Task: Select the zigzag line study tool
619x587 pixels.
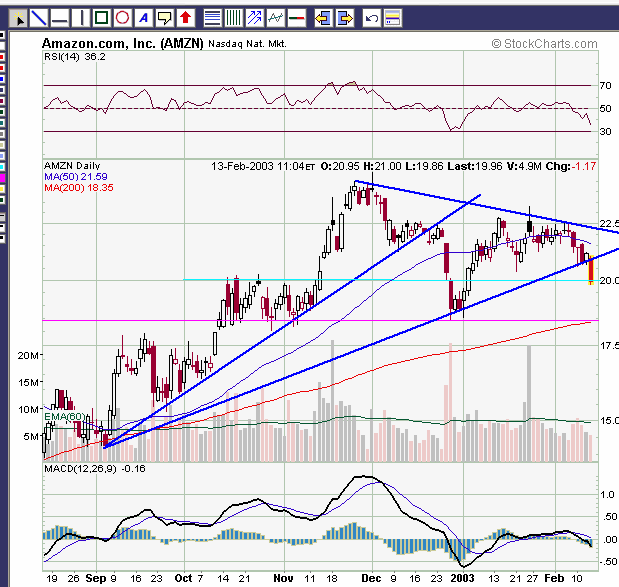Action: tap(276, 18)
